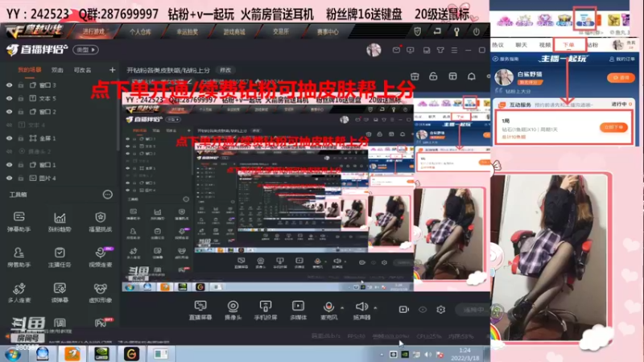
Task: Open the 横屏 orientation dropdown pill
Action: 85,50
